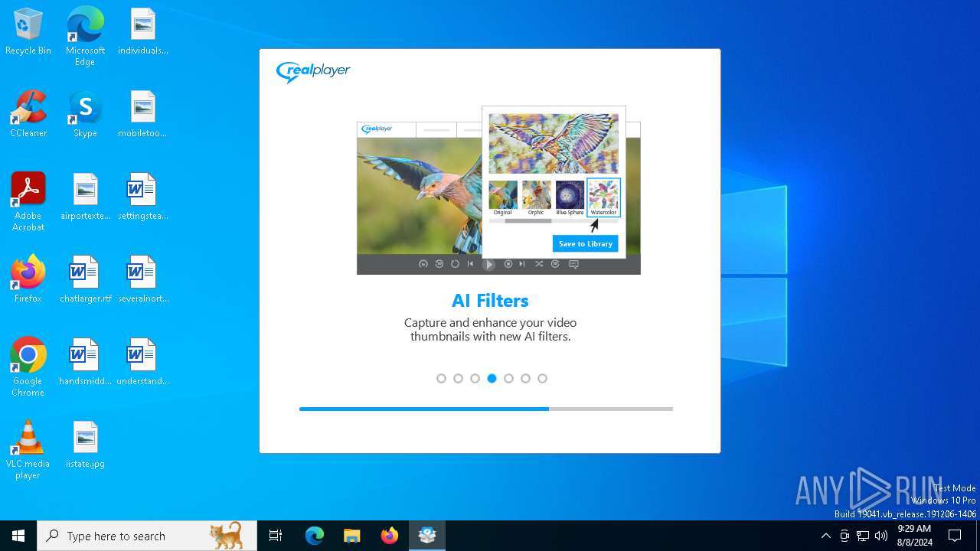
Task: Open File Explorer from the taskbar
Action: click(352, 536)
